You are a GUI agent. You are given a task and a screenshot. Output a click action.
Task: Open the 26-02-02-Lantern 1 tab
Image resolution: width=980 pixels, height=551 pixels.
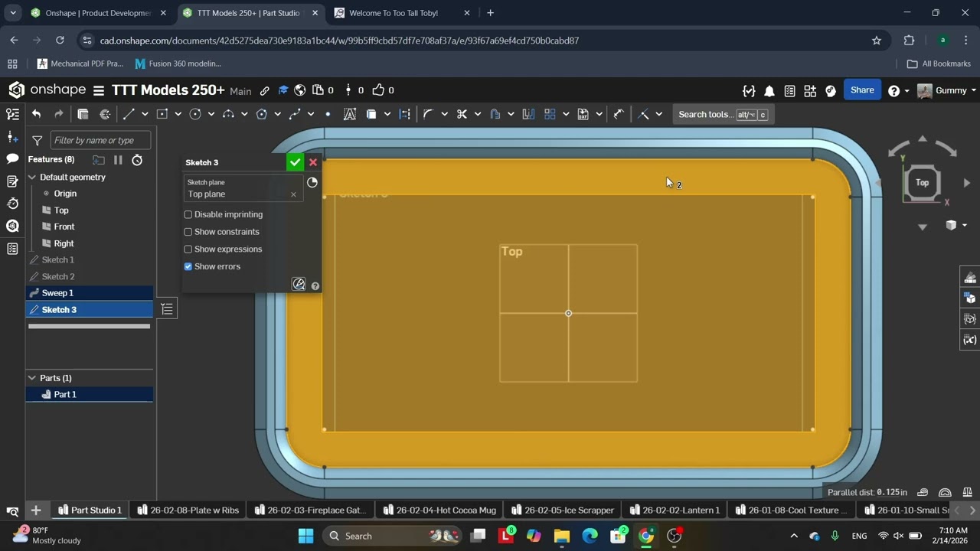[675, 510]
